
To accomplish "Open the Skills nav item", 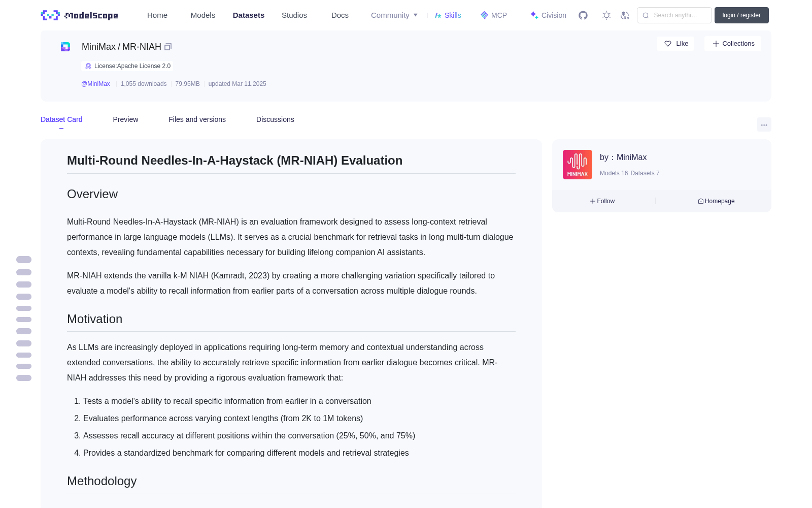I will 448,15.
